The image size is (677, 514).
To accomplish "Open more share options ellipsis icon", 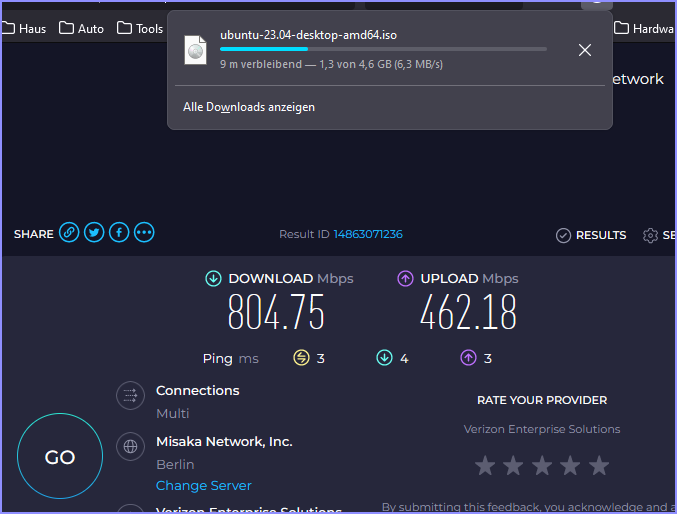I will [x=144, y=232].
